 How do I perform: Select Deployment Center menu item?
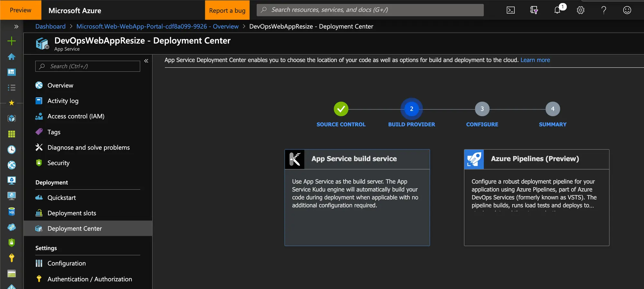(x=88, y=228)
